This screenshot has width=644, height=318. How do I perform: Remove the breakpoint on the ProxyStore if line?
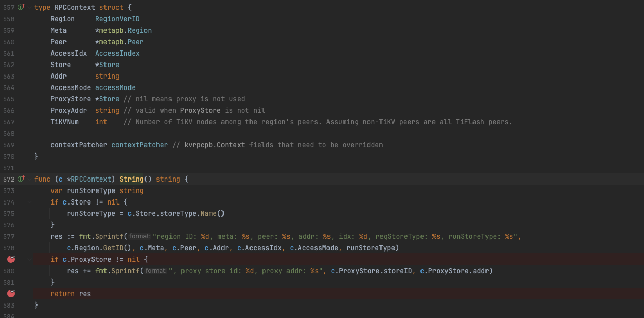11,259
